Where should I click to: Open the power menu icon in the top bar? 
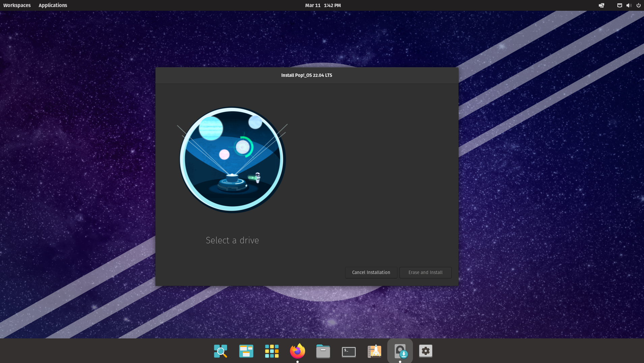(639, 5)
